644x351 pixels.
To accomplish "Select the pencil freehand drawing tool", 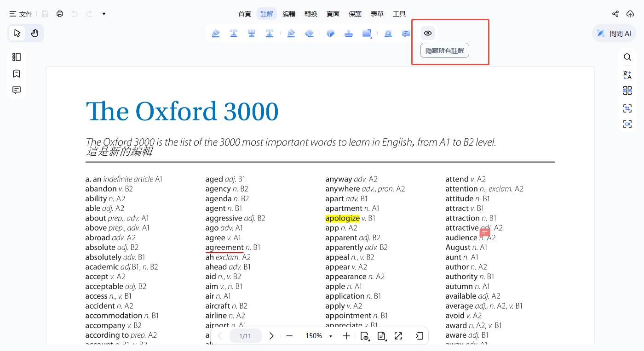I will [291, 33].
